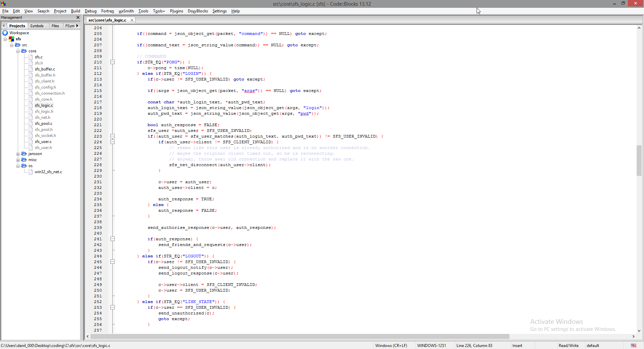The width and height of the screenshot is (644, 349).
Task: Click the US flag language icon in status bar
Action: pyautogui.click(x=633, y=345)
